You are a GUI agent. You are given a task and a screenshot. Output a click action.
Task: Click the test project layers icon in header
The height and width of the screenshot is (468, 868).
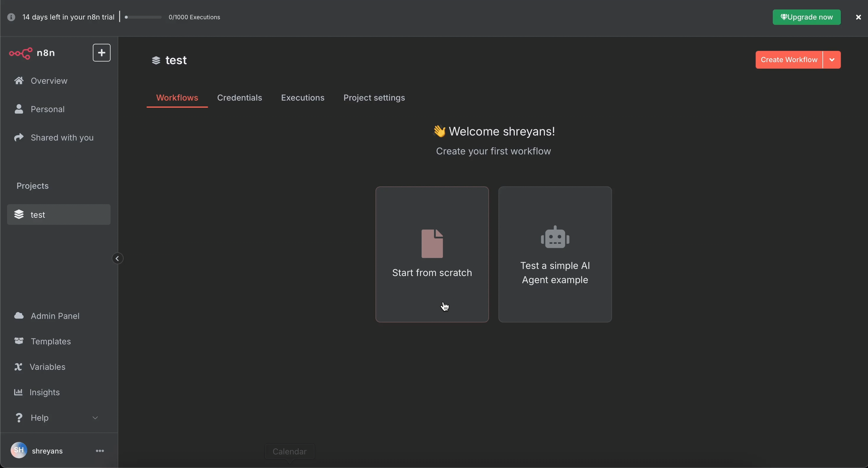pos(156,60)
